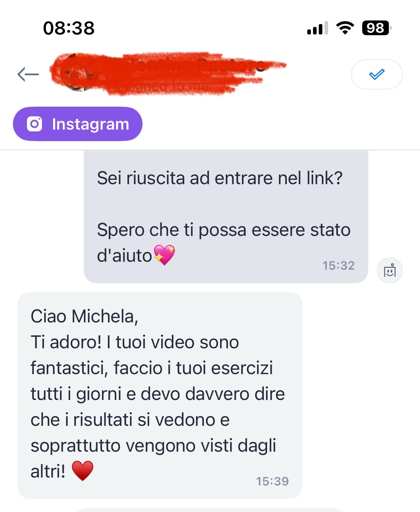Tap the sparkling pink heart emoji
This screenshot has height=512, width=420.
point(164,255)
